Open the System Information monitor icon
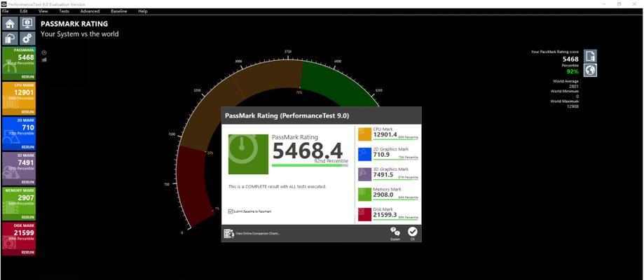Viewport: 644px width, 280px height. pos(27,23)
